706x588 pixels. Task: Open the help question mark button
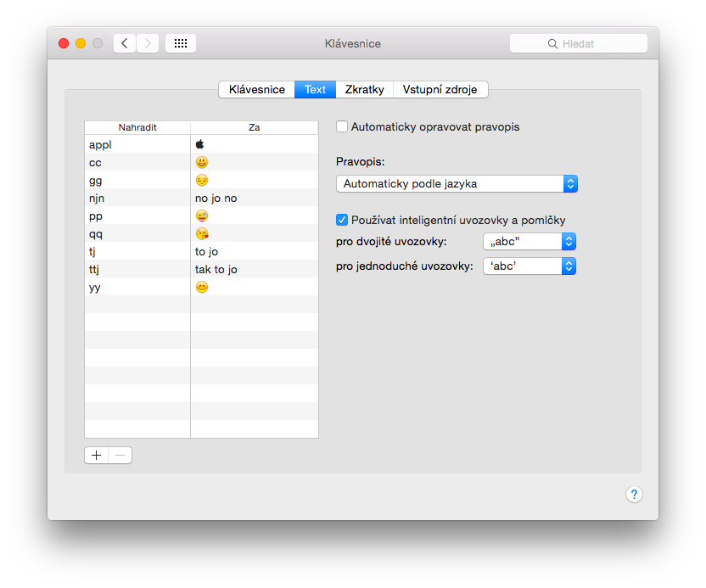pos(634,495)
